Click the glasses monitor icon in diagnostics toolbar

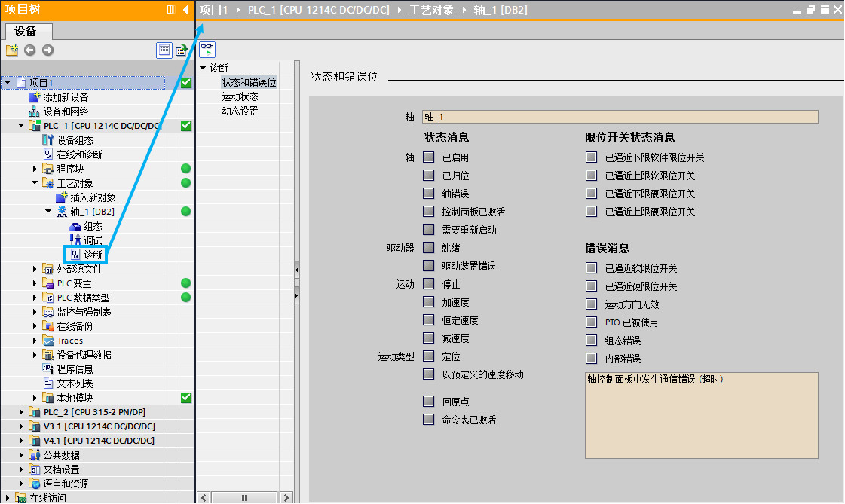tap(207, 50)
